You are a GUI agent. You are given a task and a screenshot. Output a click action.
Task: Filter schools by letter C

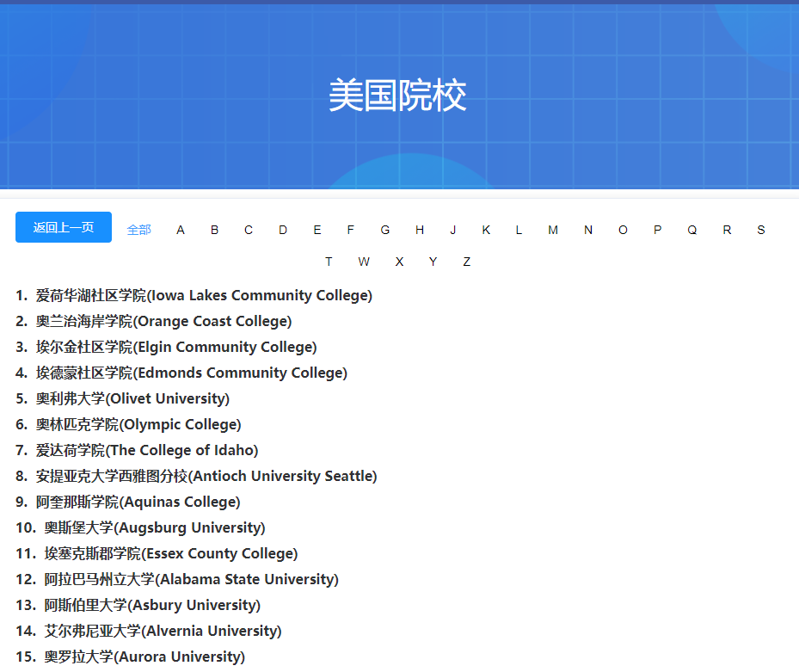point(249,230)
